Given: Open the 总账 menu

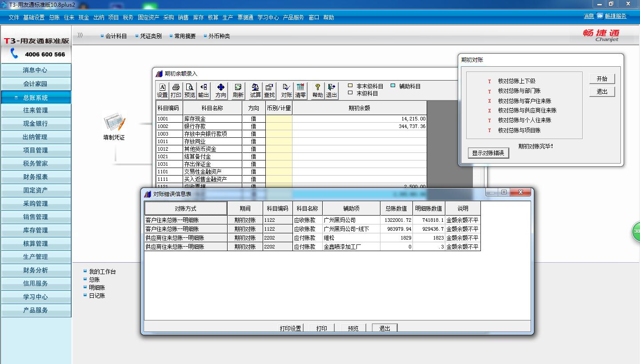Looking at the screenshot, I should (x=54, y=17).
